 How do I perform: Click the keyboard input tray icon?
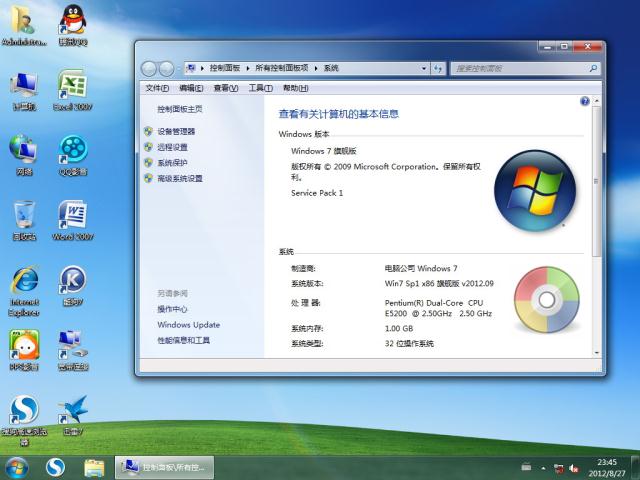pyautogui.click(x=526, y=467)
